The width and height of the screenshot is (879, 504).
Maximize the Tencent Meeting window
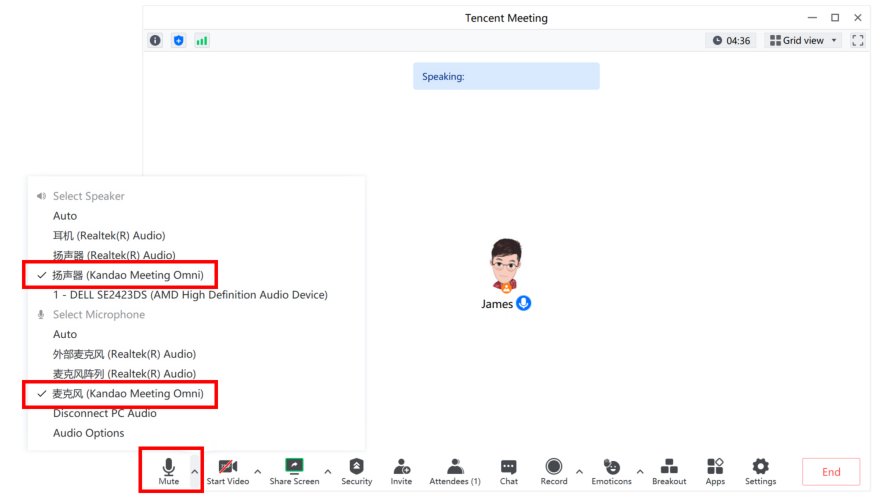pyautogui.click(x=835, y=18)
